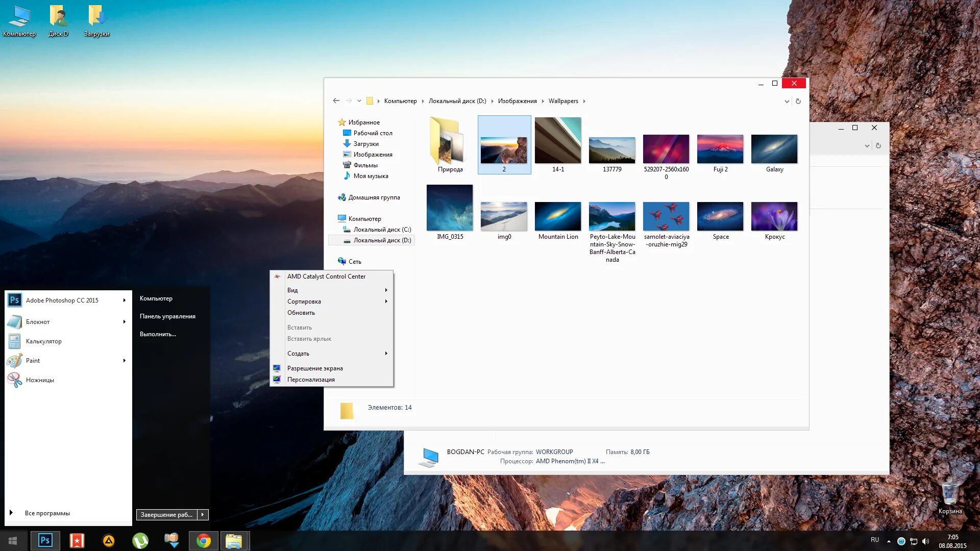Open the volume speaker tray icon

coord(925,541)
